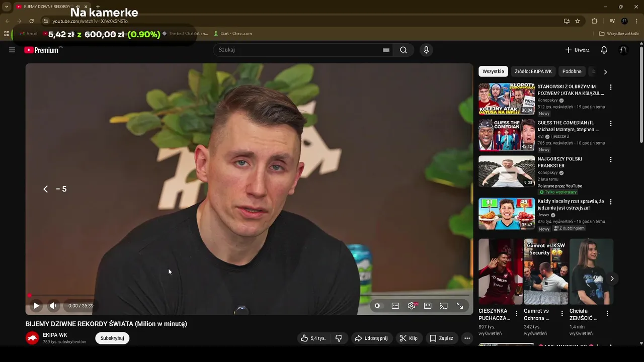Open options for NAJGORSZY POLSKI PRANKSTER video
Screen dimensions: 644x362
611,159
